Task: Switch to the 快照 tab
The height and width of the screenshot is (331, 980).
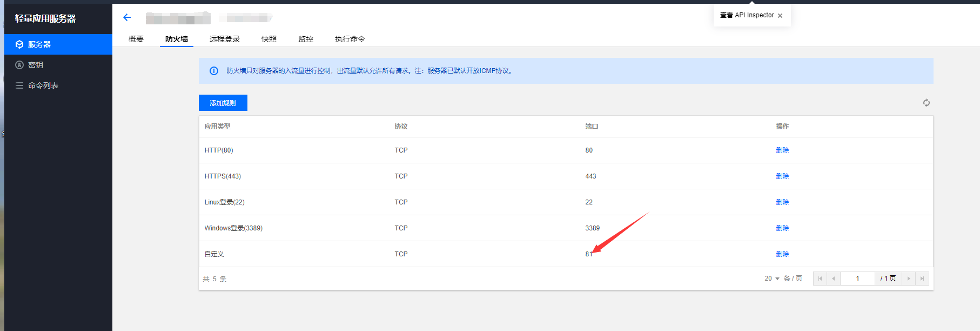Action: point(269,39)
